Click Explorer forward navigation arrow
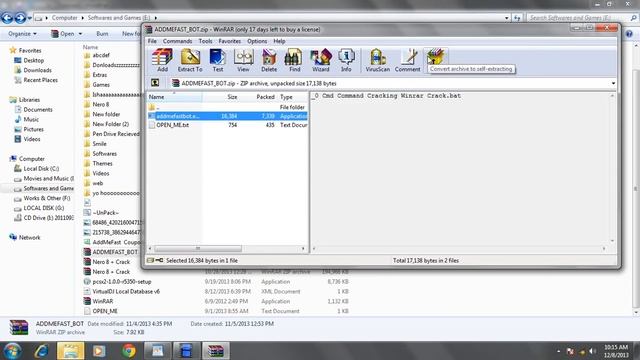Image resolution: width=640 pixels, height=360 pixels. click(20, 18)
